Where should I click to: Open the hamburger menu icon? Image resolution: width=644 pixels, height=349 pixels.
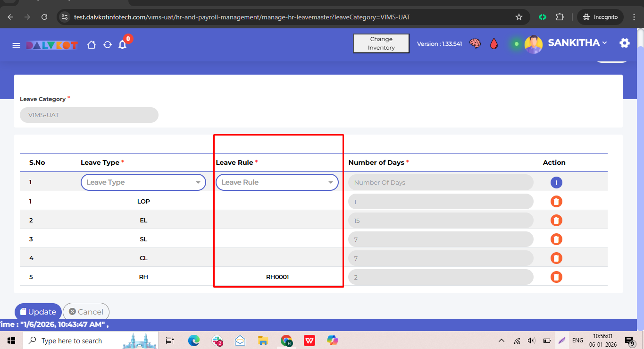[x=16, y=45]
